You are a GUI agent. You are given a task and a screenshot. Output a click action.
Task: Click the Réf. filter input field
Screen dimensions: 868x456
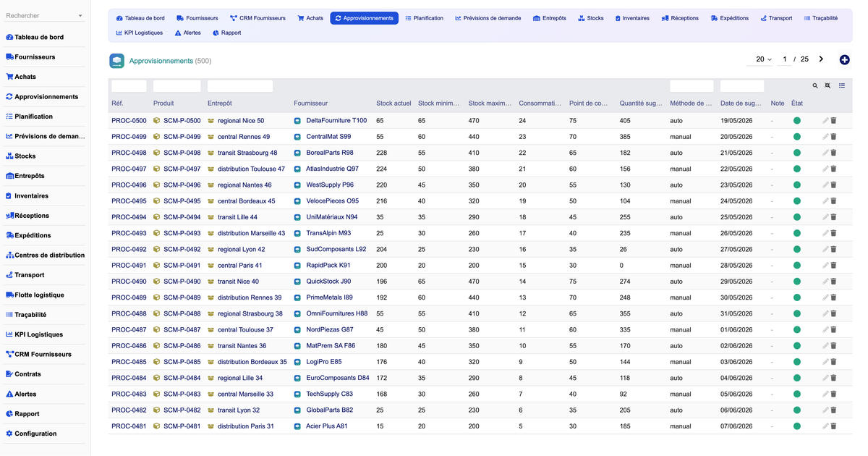pos(129,86)
